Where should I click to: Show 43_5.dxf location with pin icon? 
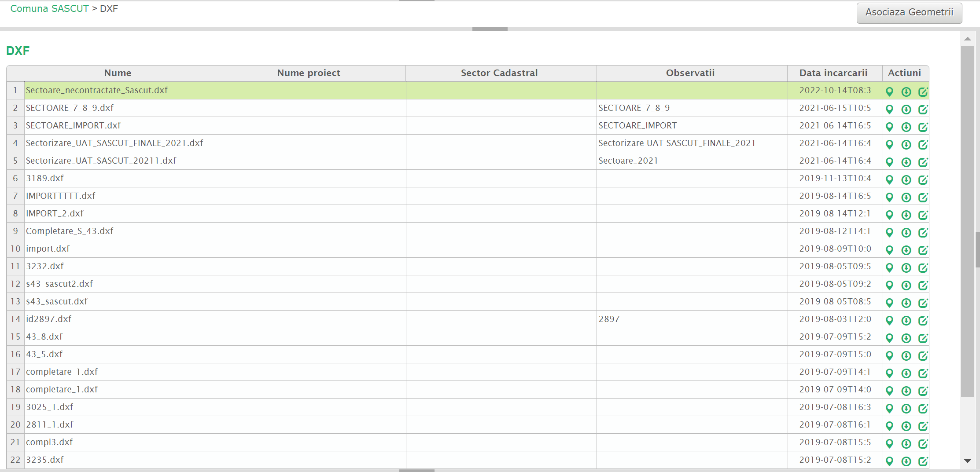pos(889,355)
